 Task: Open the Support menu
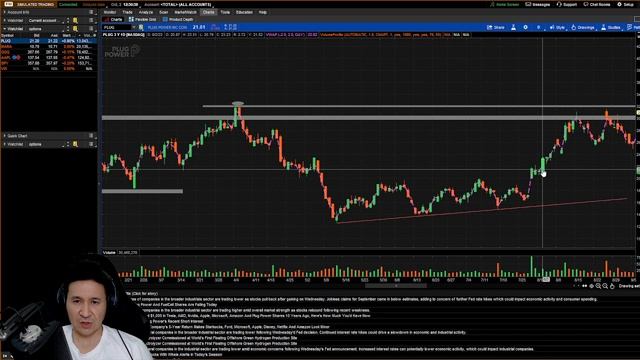pos(567,4)
